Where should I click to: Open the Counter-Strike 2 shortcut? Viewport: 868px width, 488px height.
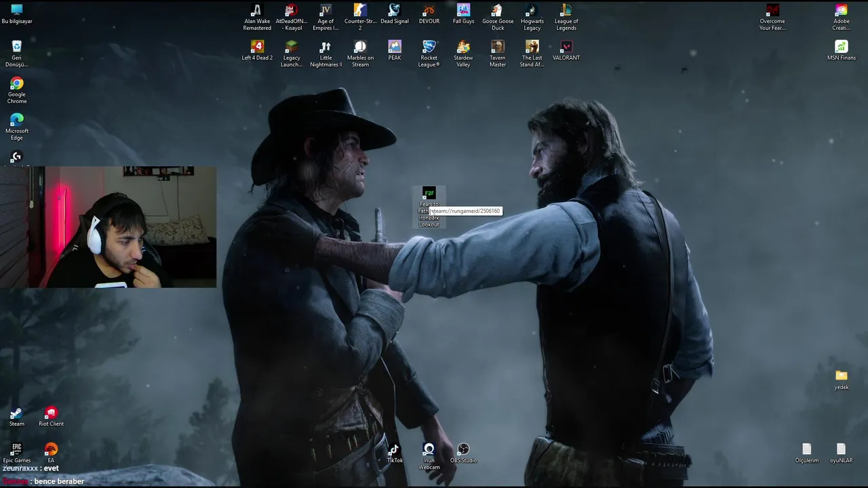(360, 18)
